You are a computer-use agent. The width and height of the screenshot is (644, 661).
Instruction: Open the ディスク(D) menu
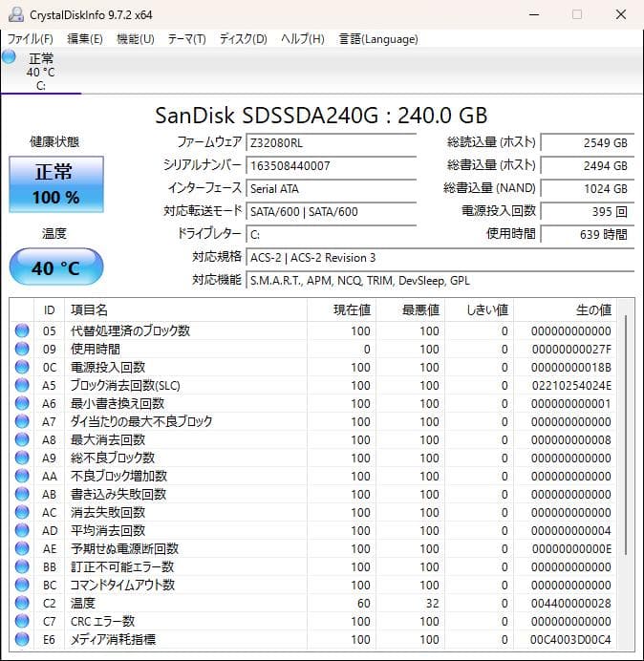244,39
